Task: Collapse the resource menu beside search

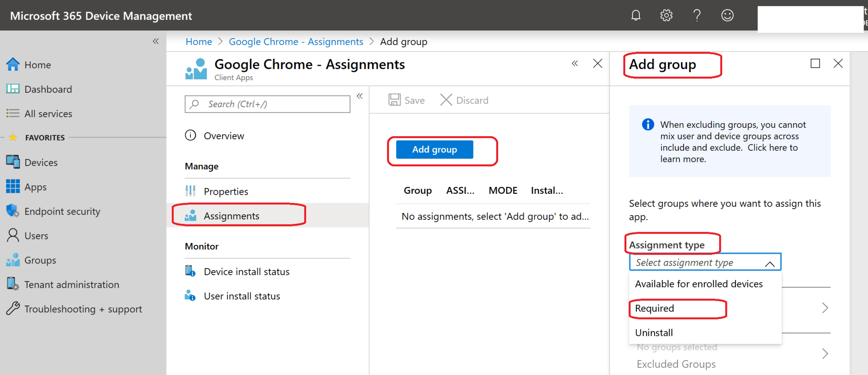Action: (x=360, y=96)
